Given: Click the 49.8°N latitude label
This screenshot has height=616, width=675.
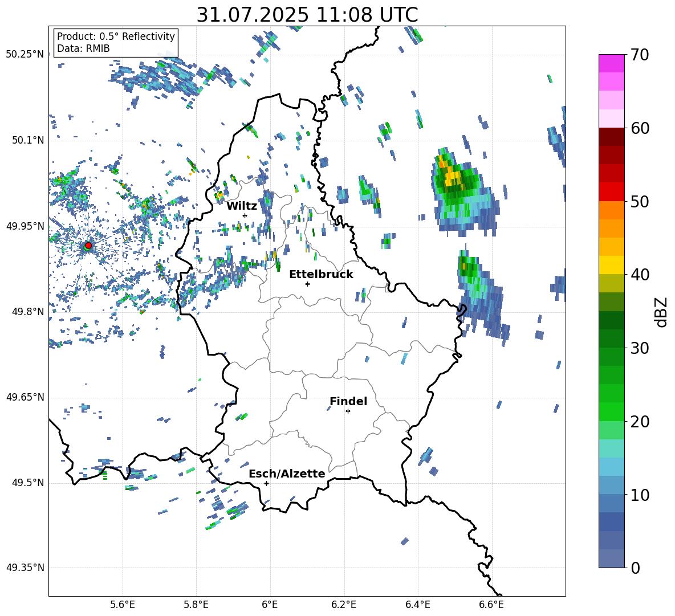Looking at the screenshot, I should coord(29,312).
